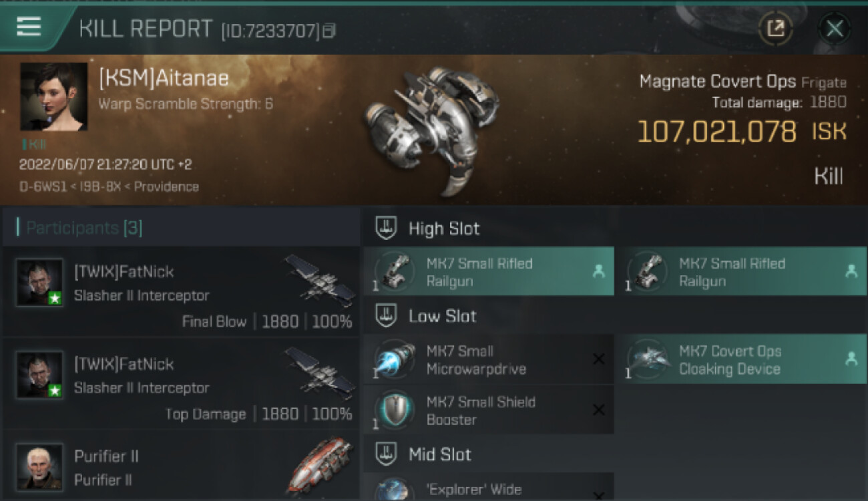Select the first MK7 Small Rifled Railgun

[x=489, y=271]
